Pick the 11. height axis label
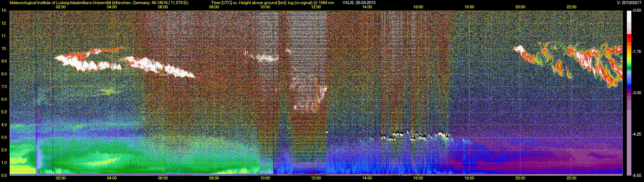 (x=4, y=36)
